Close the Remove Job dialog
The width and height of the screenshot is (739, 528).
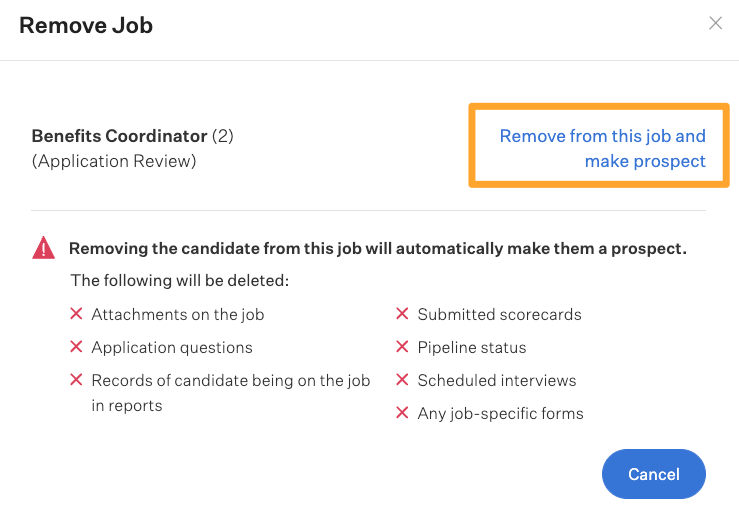[715, 23]
